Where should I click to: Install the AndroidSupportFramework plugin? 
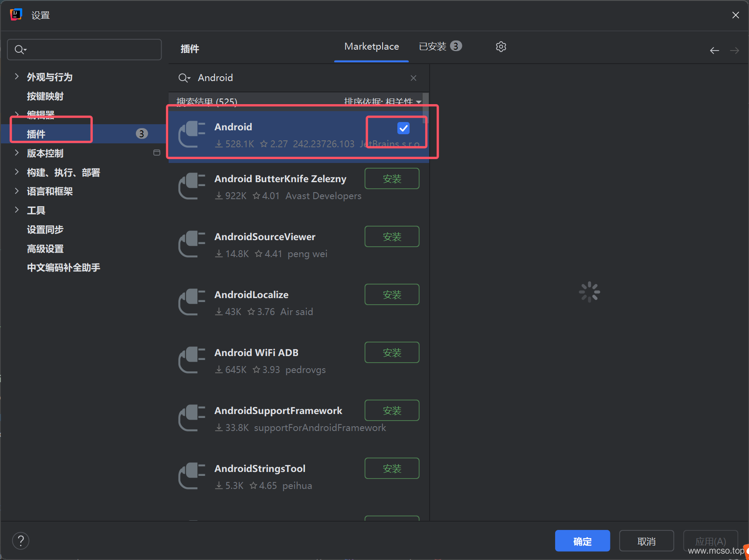pyautogui.click(x=392, y=411)
